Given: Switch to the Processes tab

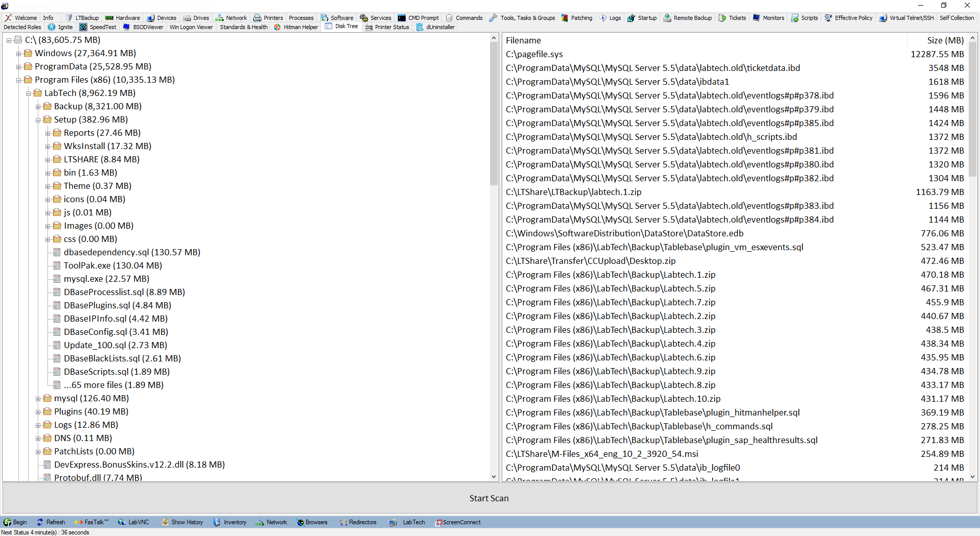Looking at the screenshot, I should pyautogui.click(x=301, y=18).
